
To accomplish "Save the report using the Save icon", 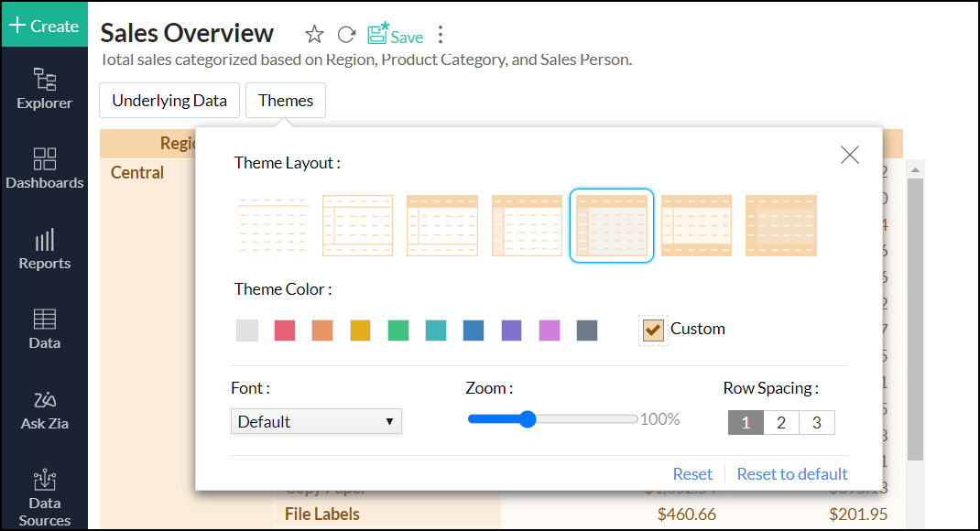I will point(395,36).
